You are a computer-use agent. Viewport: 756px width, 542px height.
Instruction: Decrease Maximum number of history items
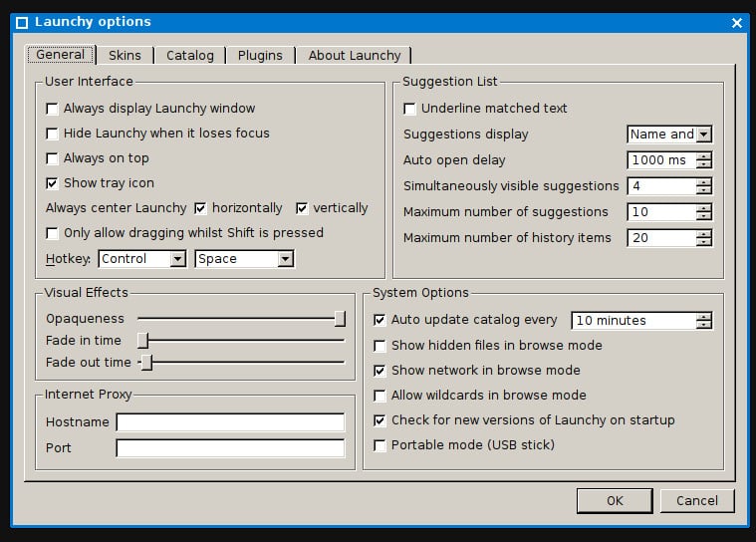[704, 242]
